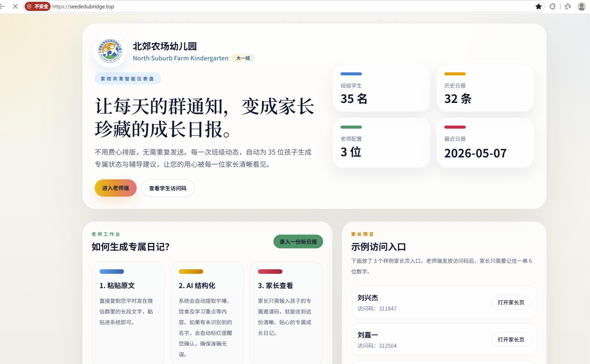The image size is (590, 364).
Task: Click the green 录入一份新日报 button
Action: [x=298, y=242]
